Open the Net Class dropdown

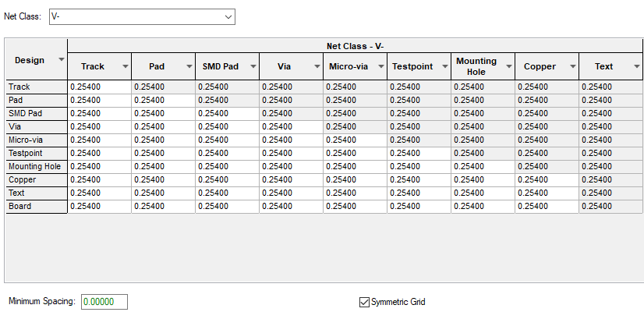228,16
